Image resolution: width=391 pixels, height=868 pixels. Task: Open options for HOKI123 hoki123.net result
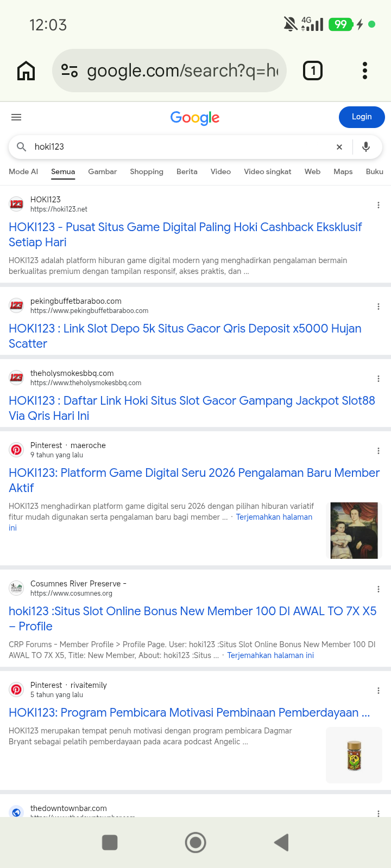coord(379,205)
